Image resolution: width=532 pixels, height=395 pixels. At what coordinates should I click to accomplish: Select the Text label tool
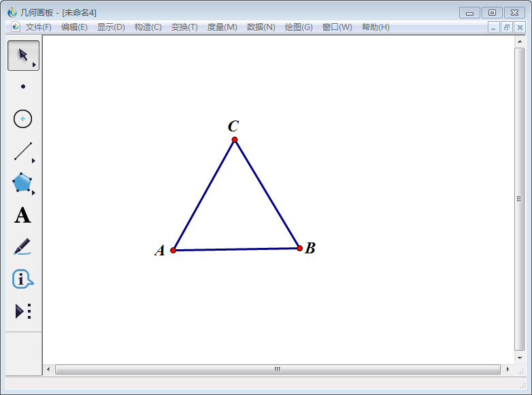click(22, 215)
